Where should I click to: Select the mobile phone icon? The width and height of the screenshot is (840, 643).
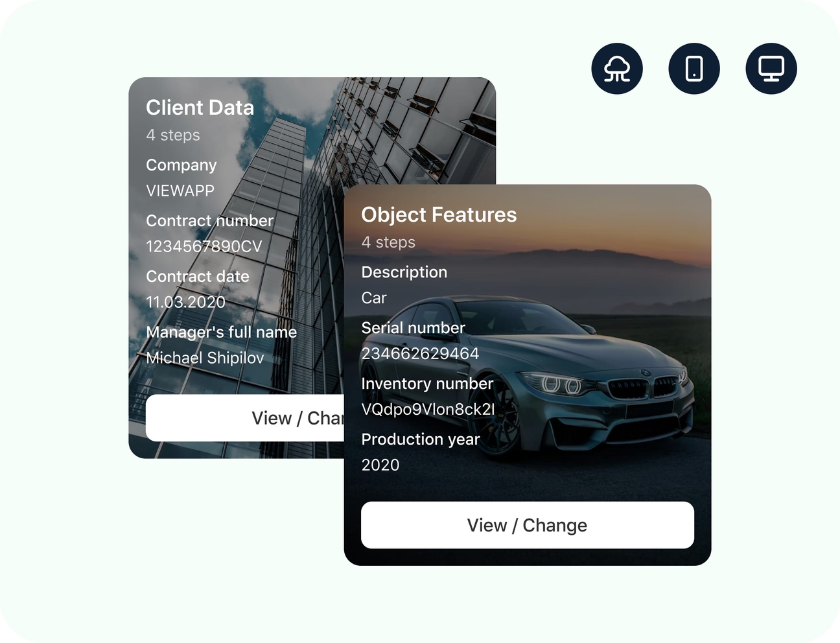[x=694, y=69]
